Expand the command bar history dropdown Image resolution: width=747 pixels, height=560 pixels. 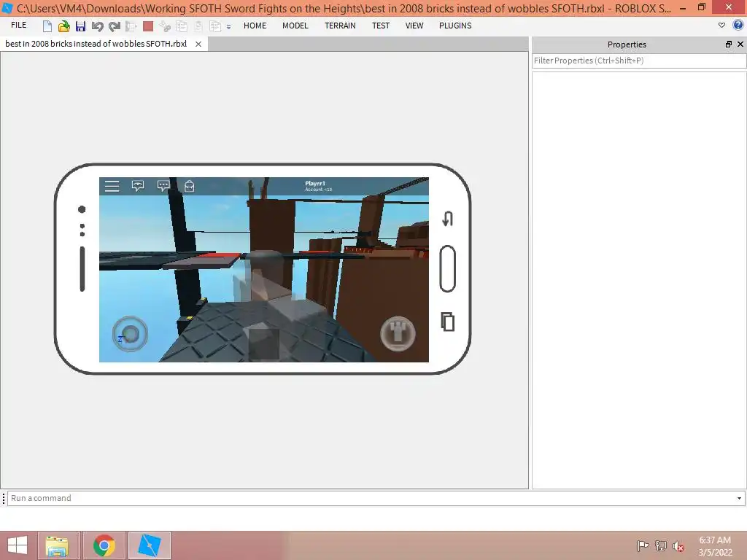point(740,499)
